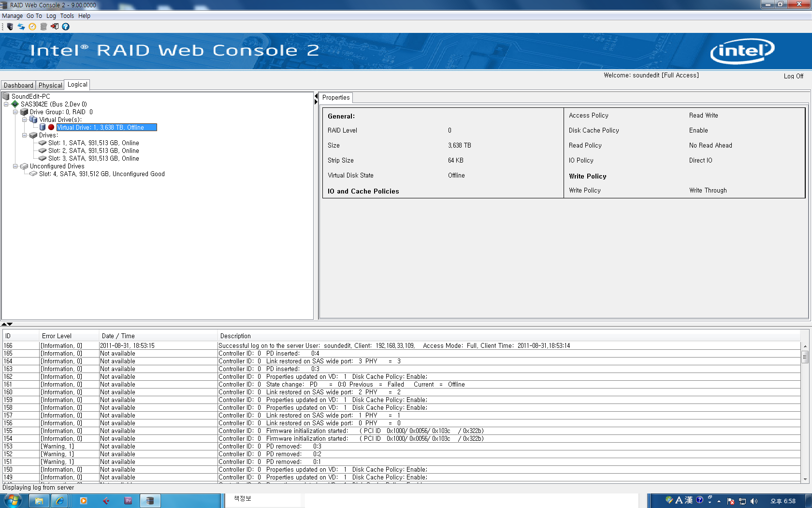Viewport: 812px width, 508px height.
Task: Click the green SAS3042E controller chip icon
Action: 15,104
